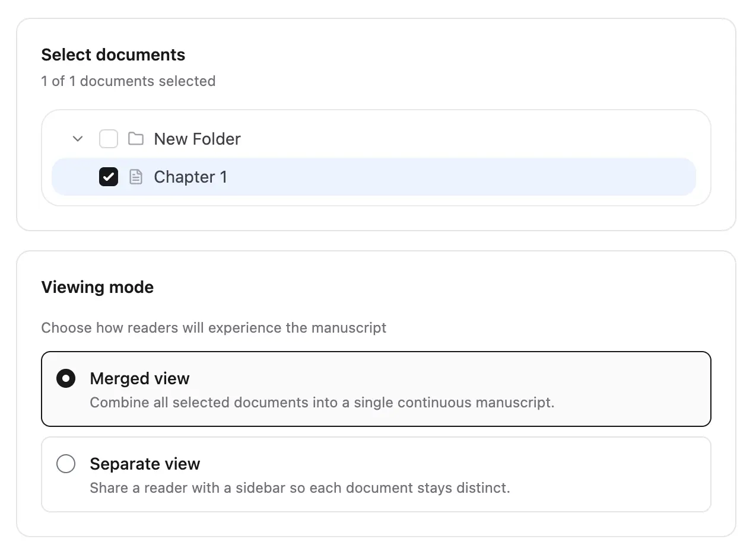Enable the New Folder checkbox
Image resolution: width=756 pixels, height=555 pixels.
coord(108,138)
